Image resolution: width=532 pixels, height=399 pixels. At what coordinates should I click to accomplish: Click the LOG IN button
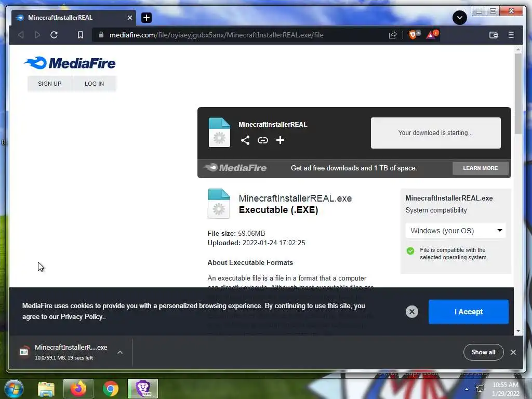(x=95, y=84)
